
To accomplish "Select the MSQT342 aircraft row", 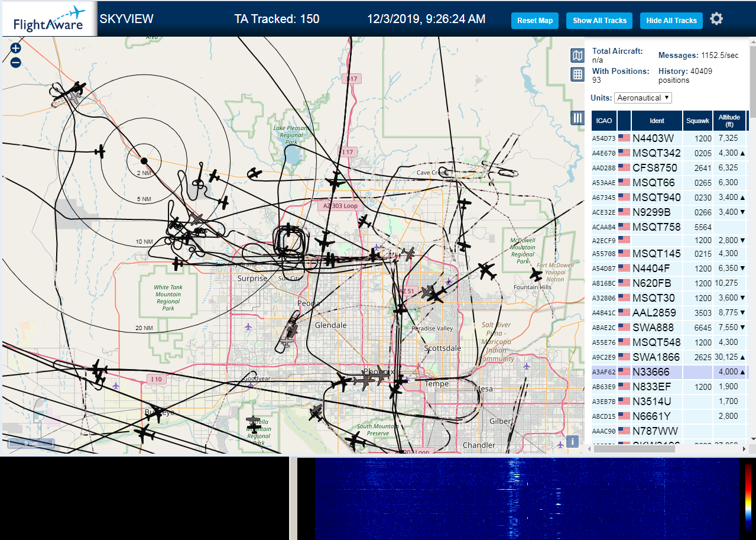I will (x=670, y=153).
